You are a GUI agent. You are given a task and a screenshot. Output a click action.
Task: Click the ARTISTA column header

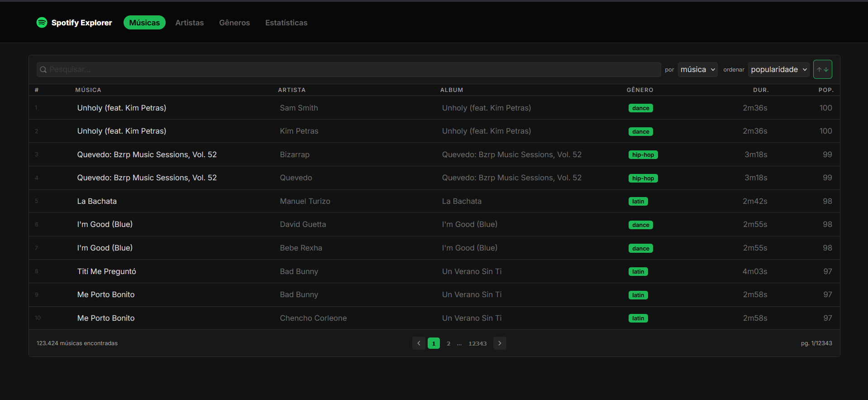click(x=292, y=90)
